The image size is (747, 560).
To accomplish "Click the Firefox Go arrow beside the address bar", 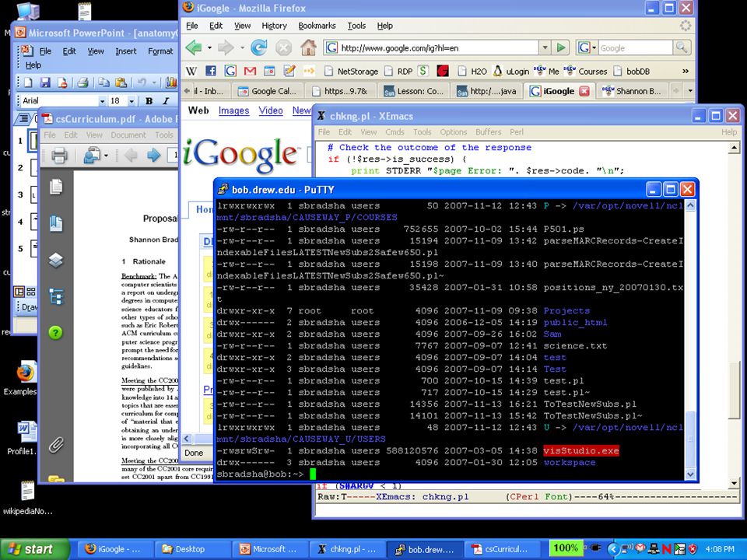I will click(x=561, y=47).
